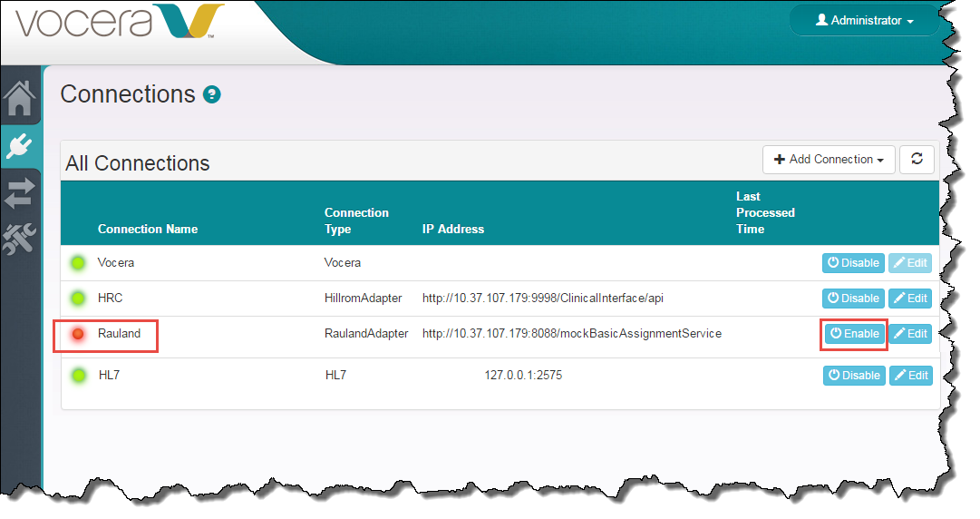Edit the HL7 connection
Viewport: 980px width, 519px height.
coord(910,376)
